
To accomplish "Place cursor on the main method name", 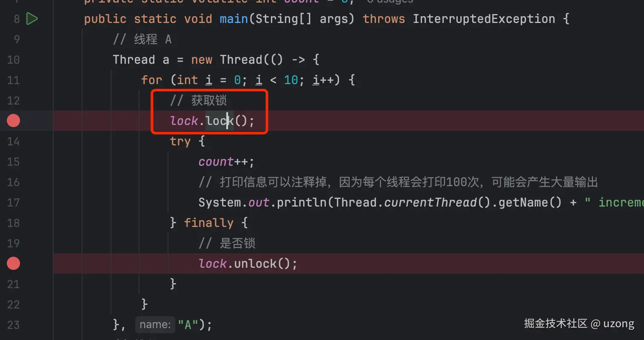I will coord(234,19).
